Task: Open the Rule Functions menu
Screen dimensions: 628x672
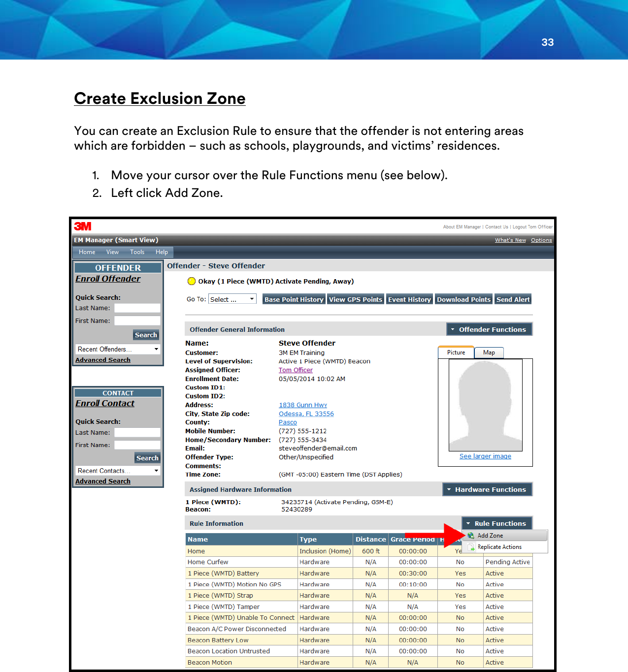Action: click(x=496, y=523)
